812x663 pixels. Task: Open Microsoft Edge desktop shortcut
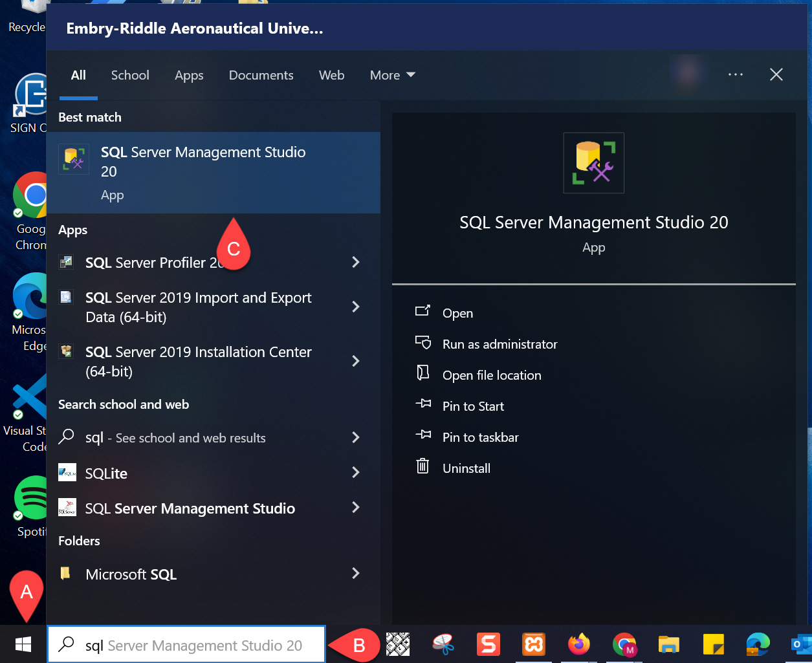(x=29, y=312)
